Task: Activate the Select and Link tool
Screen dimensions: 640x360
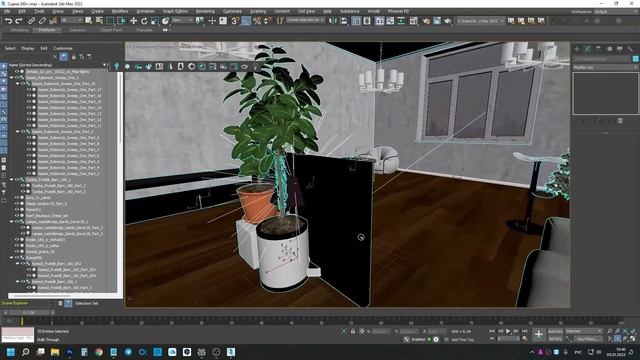Action: pyautogui.click(x=31, y=20)
